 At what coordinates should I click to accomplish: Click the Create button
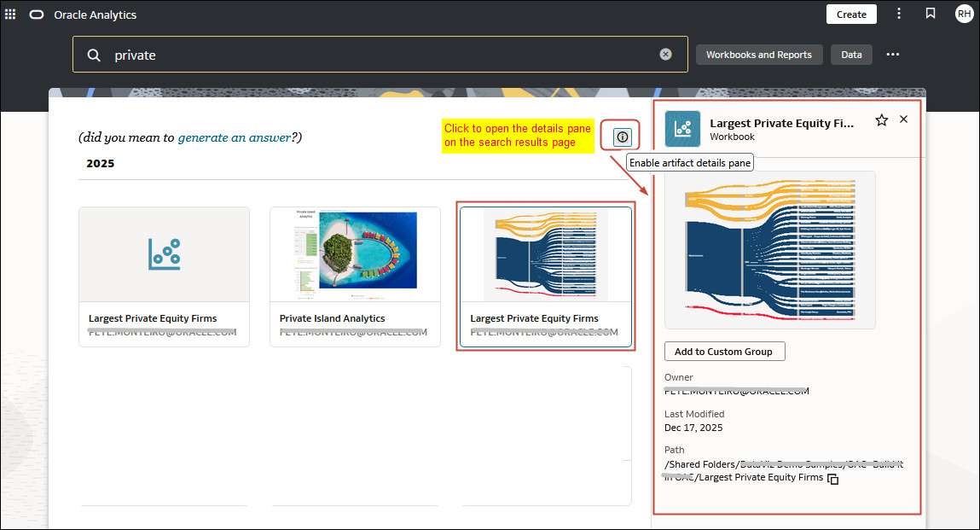click(851, 15)
